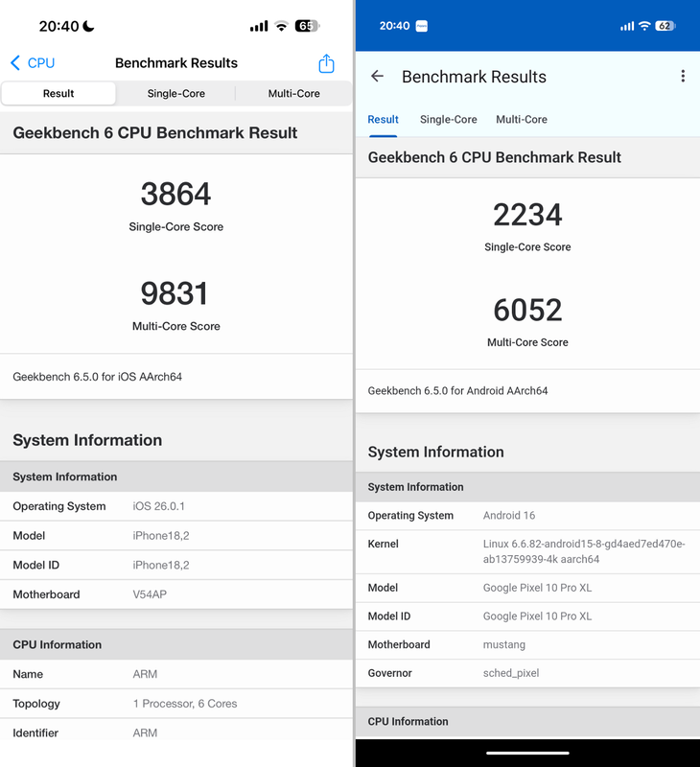Tap the iOS Wi-Fi status icon
The height and width of the screenshot is (767, 700).
tap(281, 26)
